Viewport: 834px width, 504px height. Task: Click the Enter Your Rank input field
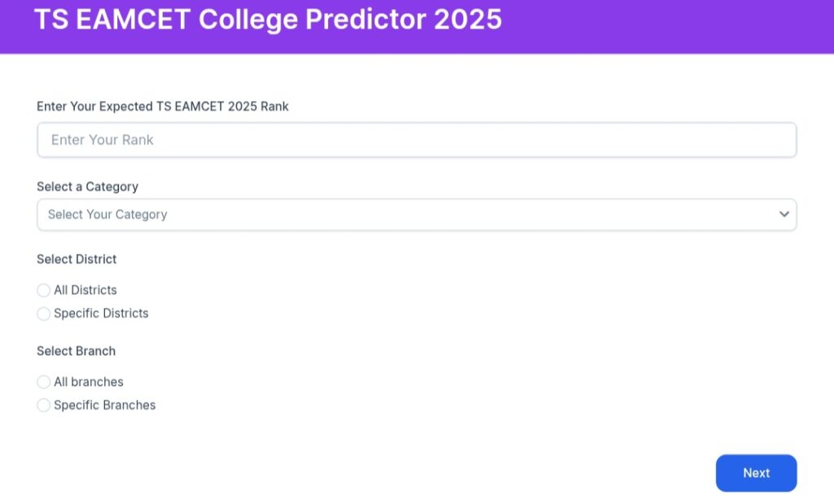(416, 140)
